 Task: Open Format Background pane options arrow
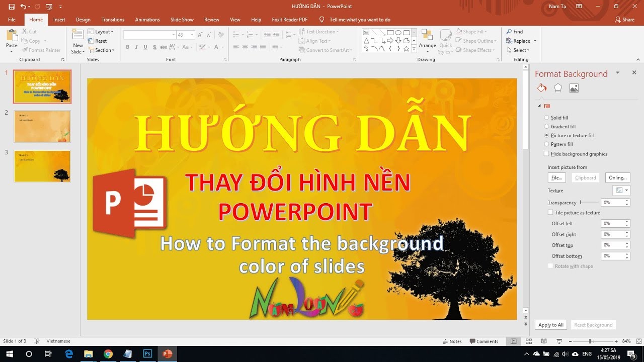618,73
